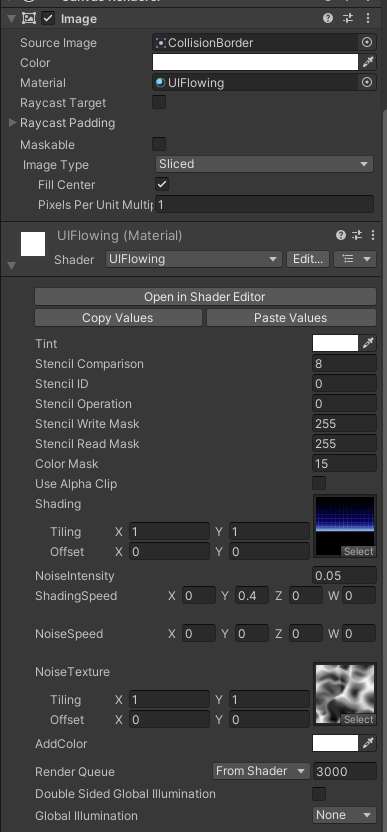The width and height of the screenshot is (387, 832).
Task: Open UIFlowing material help icon
Action: [341, 235]
